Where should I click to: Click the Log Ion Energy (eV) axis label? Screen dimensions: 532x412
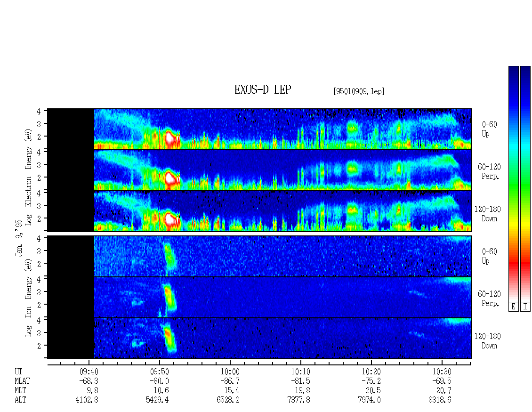coord(28,298)
